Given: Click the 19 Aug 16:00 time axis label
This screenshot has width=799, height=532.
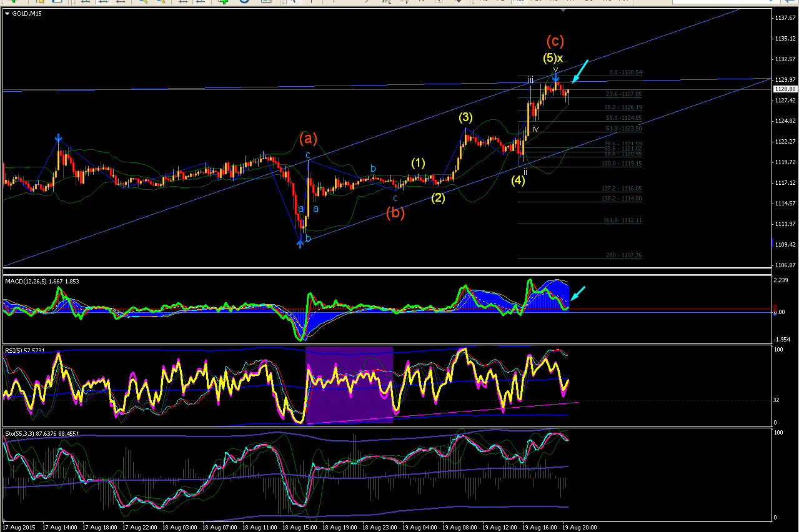Looking at the screenshot, I should 540,528.
